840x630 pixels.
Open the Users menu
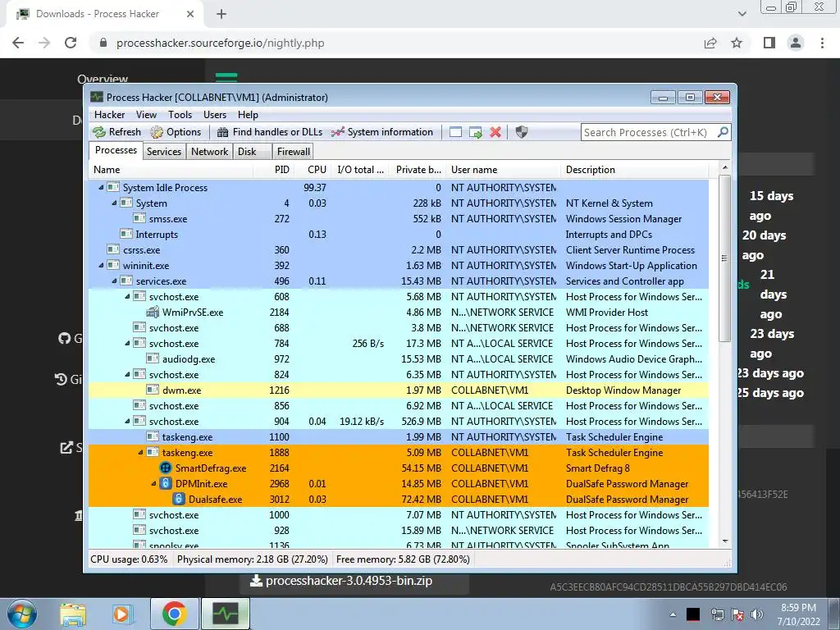tap(215, 115)
